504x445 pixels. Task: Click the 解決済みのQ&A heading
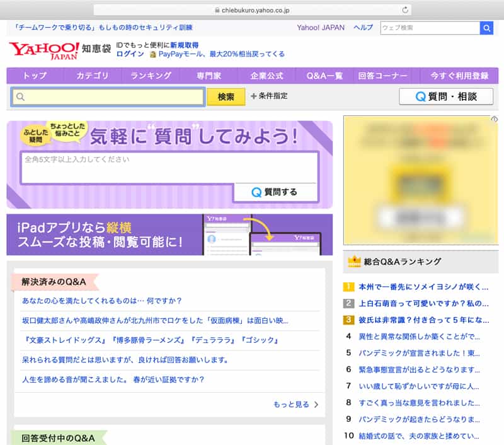[x=54, y=282]
